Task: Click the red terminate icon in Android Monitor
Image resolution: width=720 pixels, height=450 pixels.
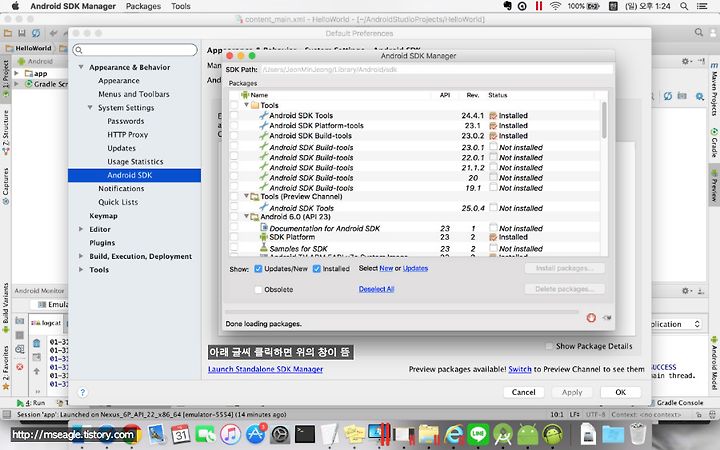Action: coord(20,367)
